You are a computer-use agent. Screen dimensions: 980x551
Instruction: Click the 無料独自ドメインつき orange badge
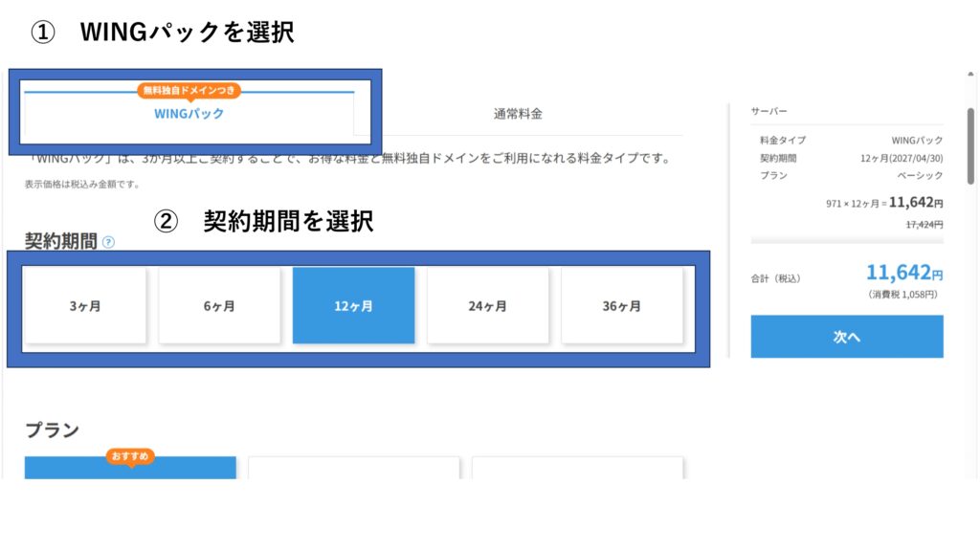pyautogui.click(x=189, y=91)
